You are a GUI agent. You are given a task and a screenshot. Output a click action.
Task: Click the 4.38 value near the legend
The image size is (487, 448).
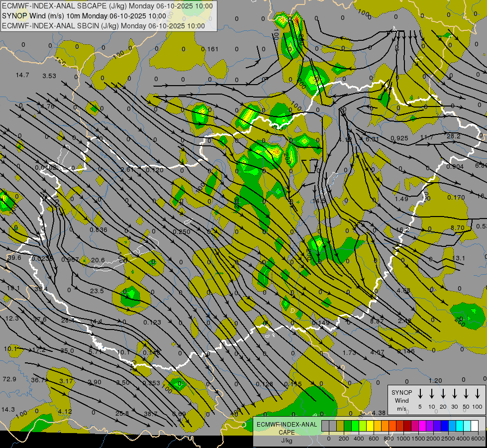[379, 413]
